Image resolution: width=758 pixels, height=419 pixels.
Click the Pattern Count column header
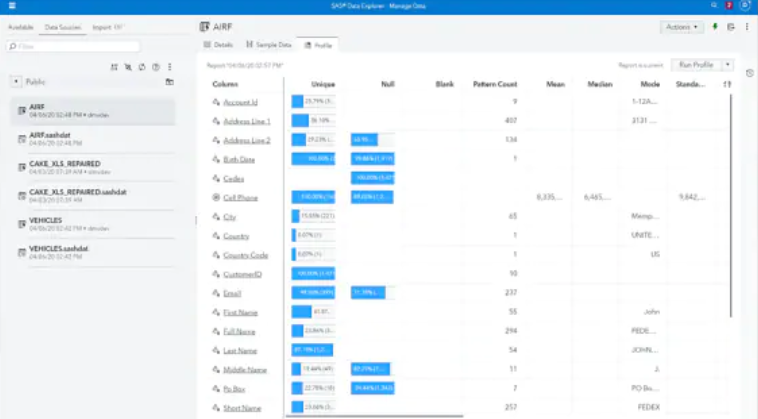pos(495,84)
